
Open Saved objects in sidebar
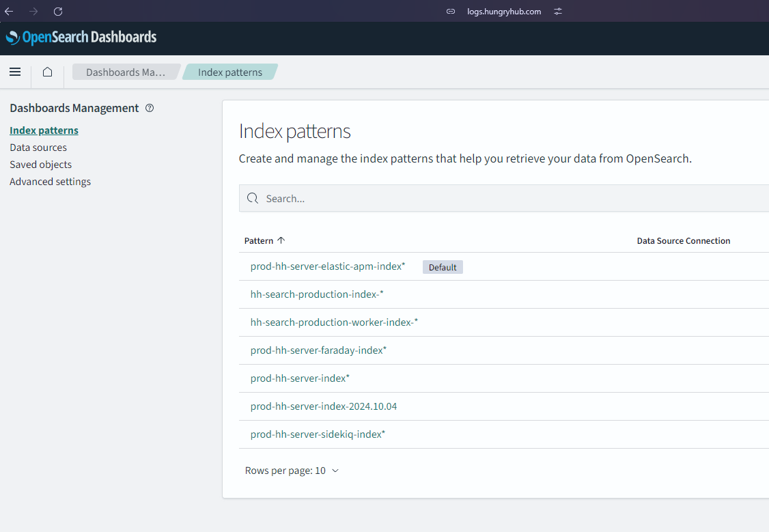(40, 165)
